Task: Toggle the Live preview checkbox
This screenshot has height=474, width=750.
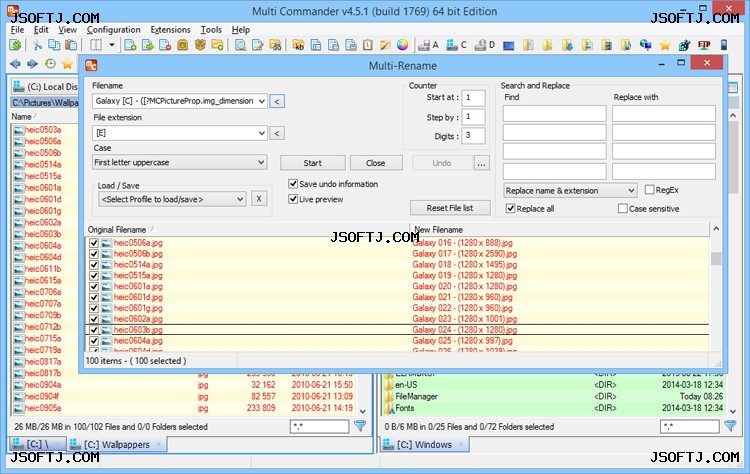Action: pyautogui.click(x=293, y=199)
